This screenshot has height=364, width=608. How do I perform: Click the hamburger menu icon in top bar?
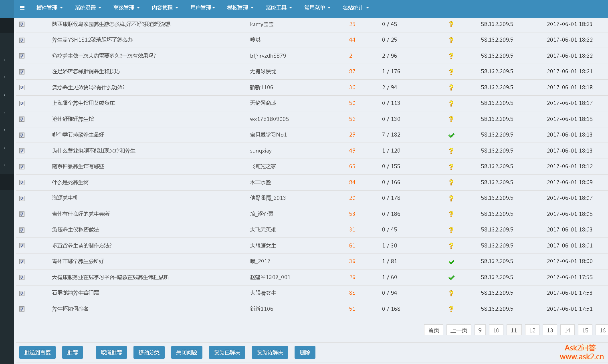pyautogui.click(x=22, y=8)
